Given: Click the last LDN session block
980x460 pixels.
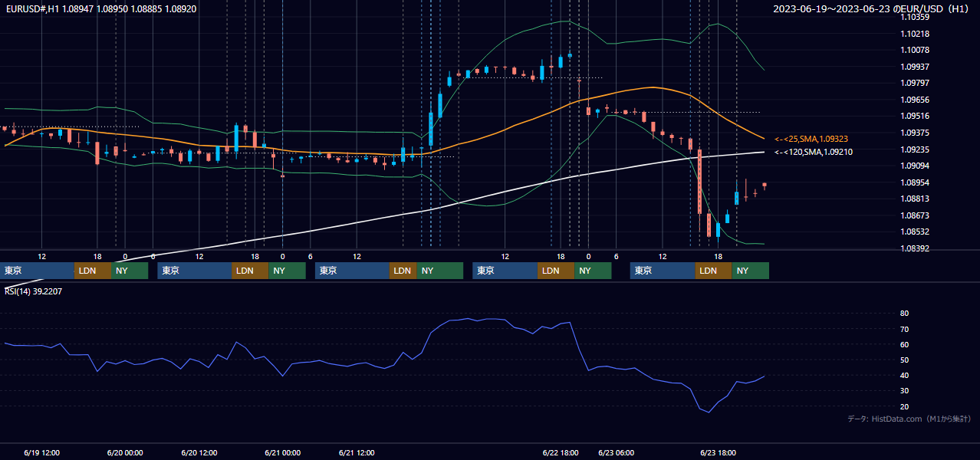Looking at the screenshot, I should click(713, 271).
